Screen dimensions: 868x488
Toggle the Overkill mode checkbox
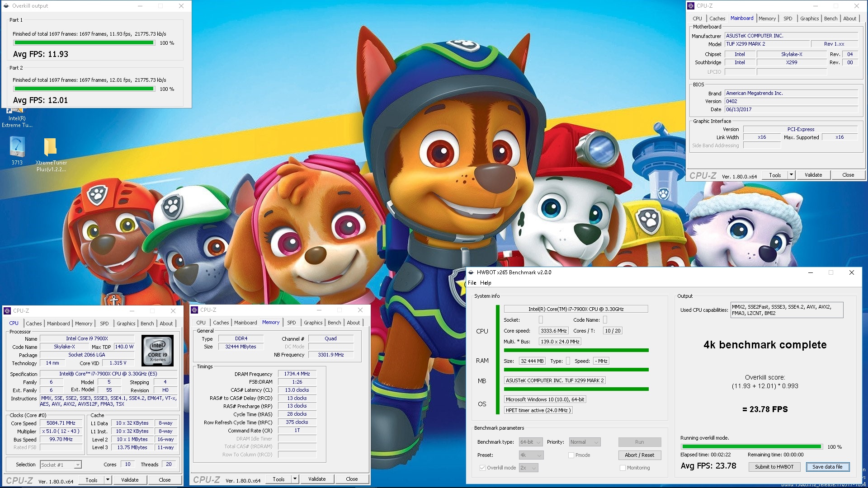pyautogui.click(x=482, y=468)
